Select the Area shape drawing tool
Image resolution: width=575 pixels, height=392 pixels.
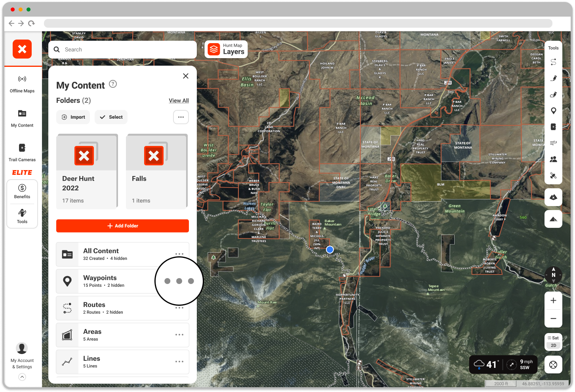click(553, 95)
